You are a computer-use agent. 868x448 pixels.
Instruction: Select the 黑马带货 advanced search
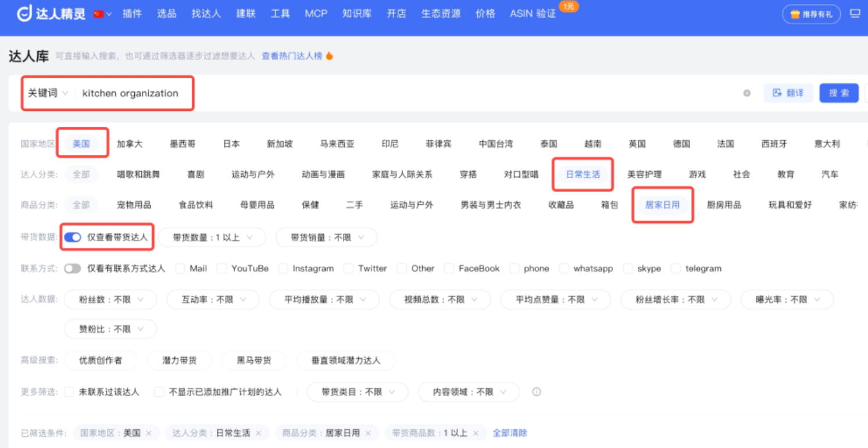click(x=254, y=360)
